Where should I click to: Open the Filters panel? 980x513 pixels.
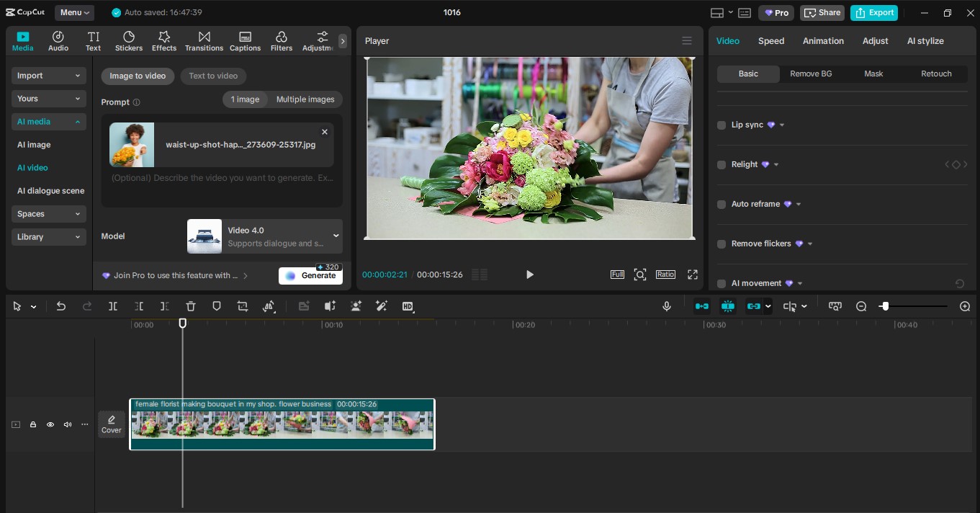pyautogui.click(x=281, y=40)
